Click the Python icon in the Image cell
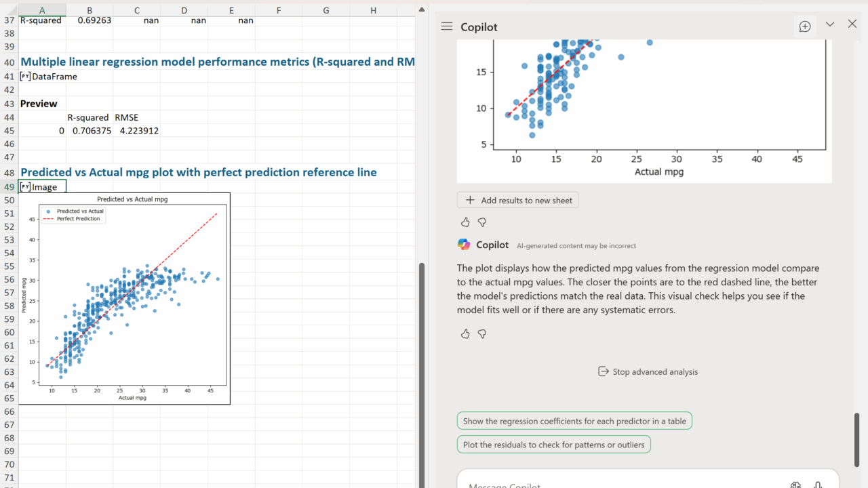 click(25, 187)
